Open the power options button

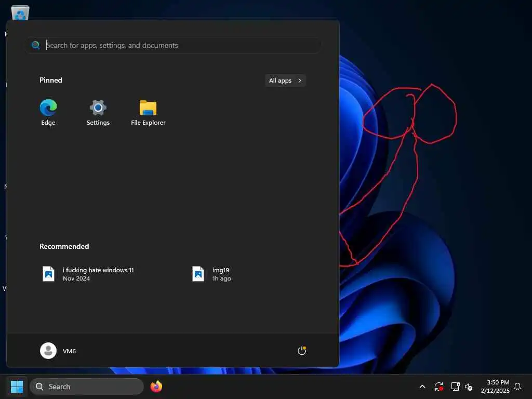point(302,351)
